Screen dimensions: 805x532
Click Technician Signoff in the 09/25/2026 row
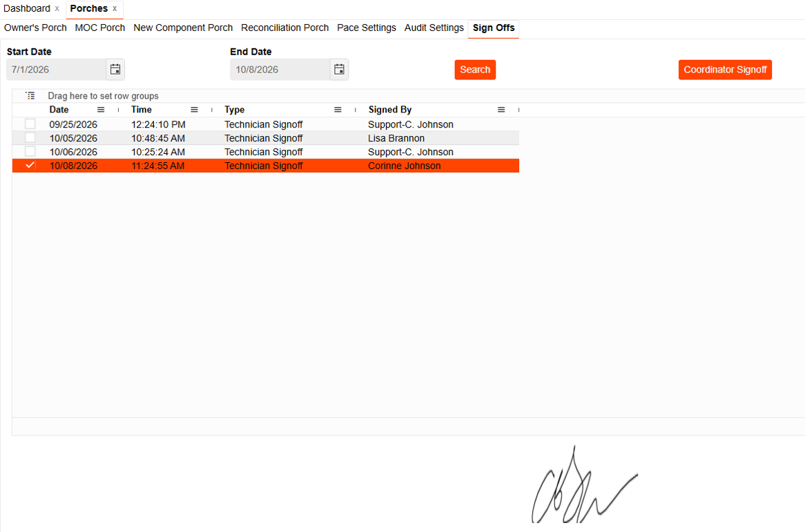[263, 125]
